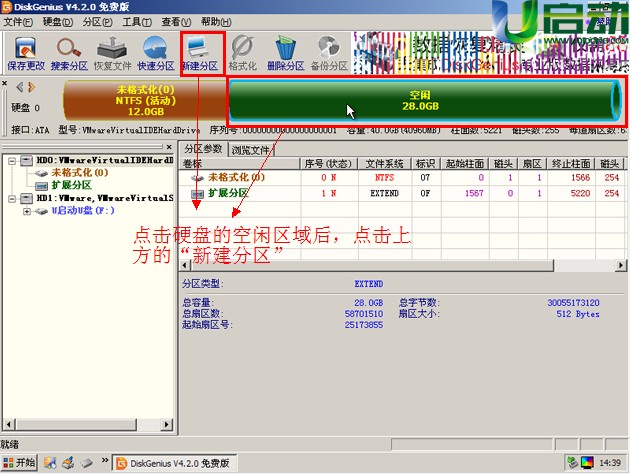Click the 保存更改 save changes icon
Image resolution: width=630 pixels, height=474 pixels.
pyautogui.click(x=26, y=53)
